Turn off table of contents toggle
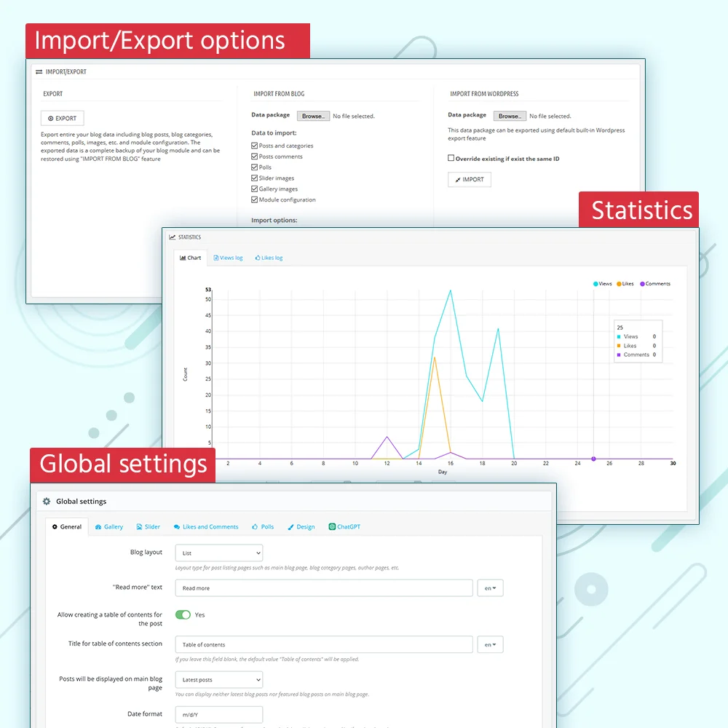The image size is (728, 728). (183, 614)
